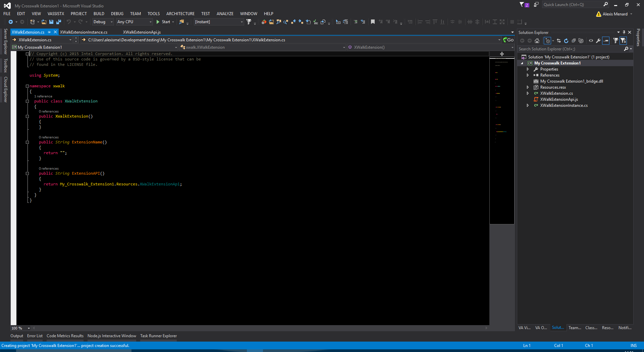This screenshot has width=644, height=352.
Task: Click the View Code icon in Solution Explorer
Action: (x=591, y=41)
